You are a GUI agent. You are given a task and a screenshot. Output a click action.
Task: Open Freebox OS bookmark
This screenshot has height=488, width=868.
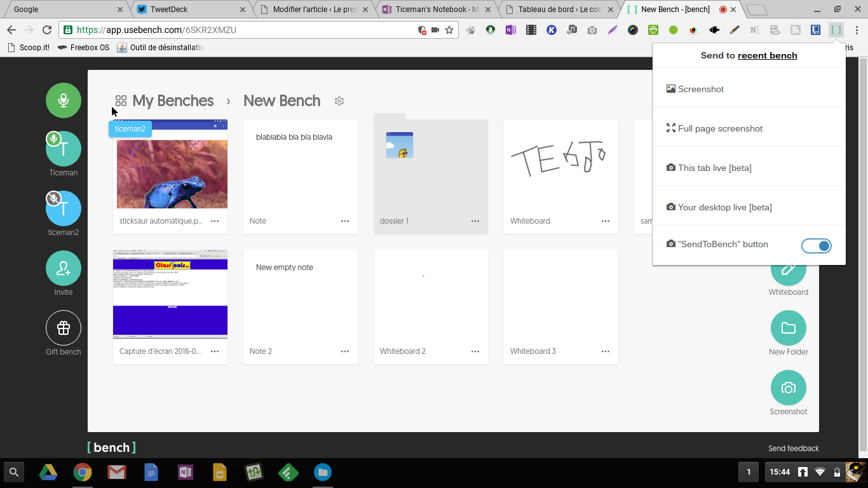coord(83,48)
